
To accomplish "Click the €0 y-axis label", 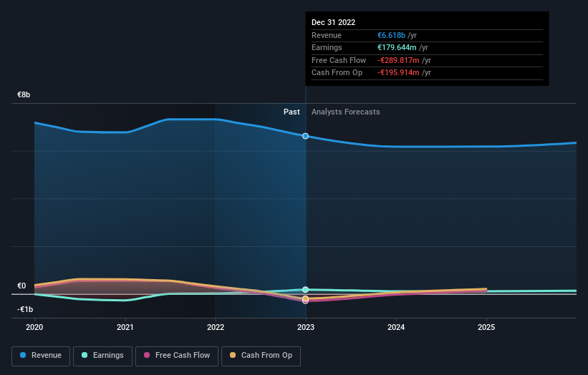I will 21,286.
